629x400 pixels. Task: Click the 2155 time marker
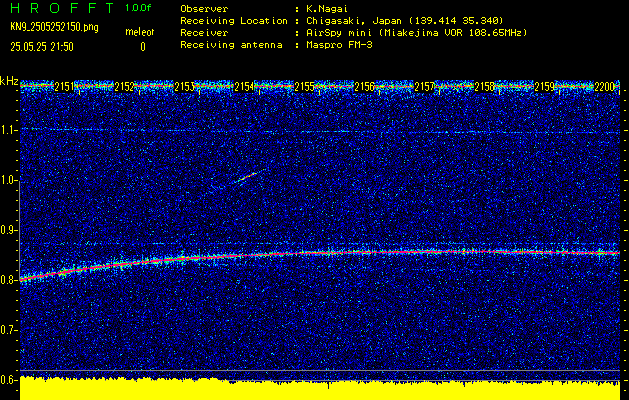tap(304, 87)
